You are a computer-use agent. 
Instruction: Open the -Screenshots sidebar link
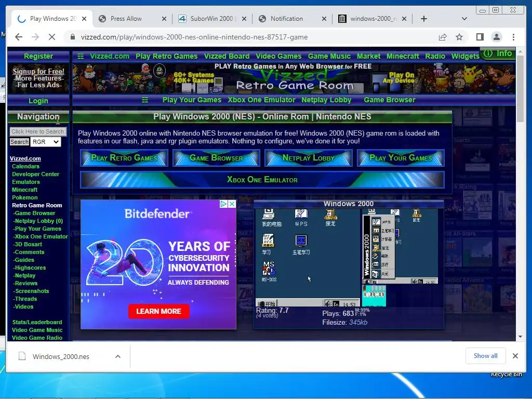pyautogui.click(x=31, y=291)
